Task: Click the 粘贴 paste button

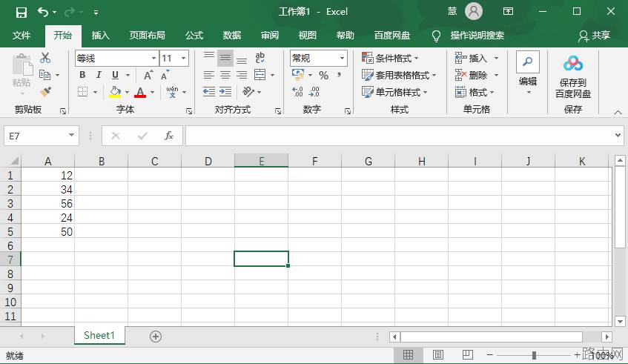Action: pyautogui.click(x=22, y=74)
